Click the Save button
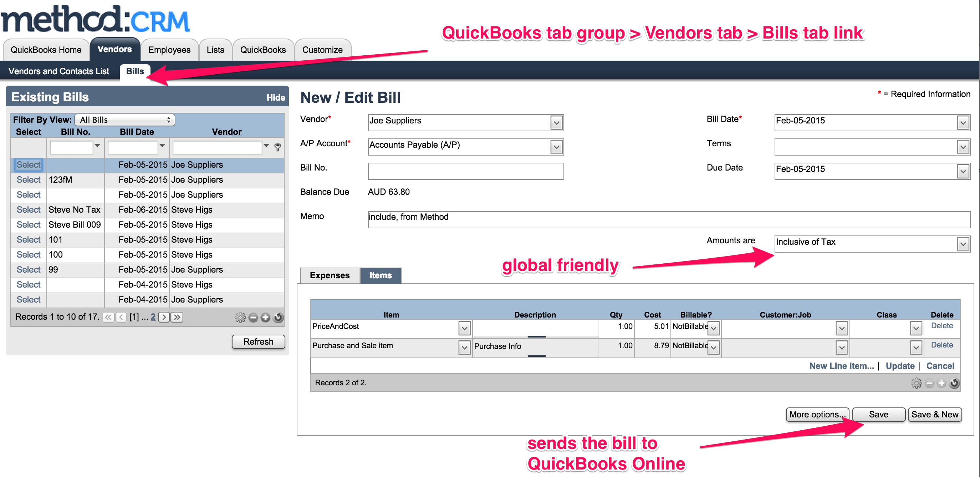This screenshot has height=492, width=980. coord(878,415)
